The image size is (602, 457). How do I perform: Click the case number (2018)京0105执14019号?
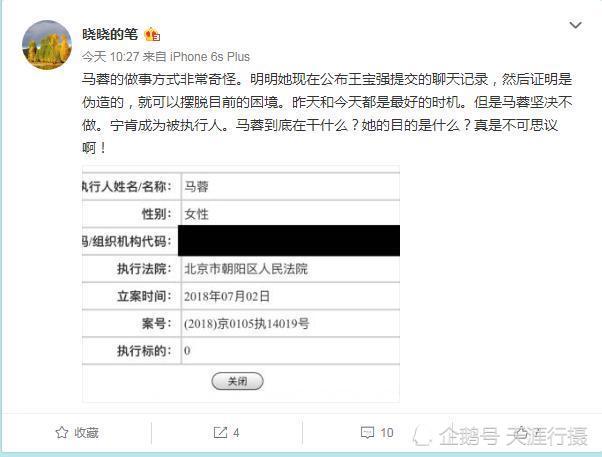point(246,324)
